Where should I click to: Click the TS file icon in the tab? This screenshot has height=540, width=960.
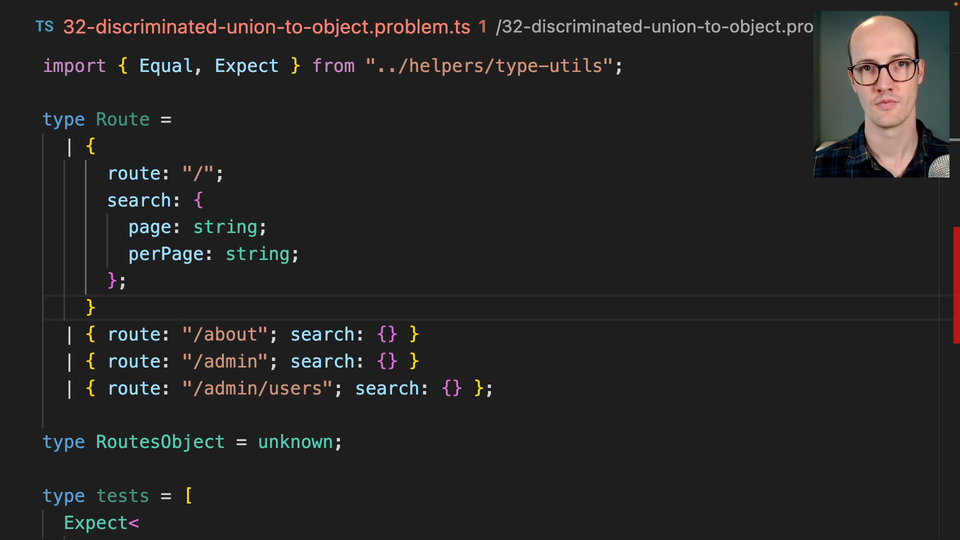[45, 27]
